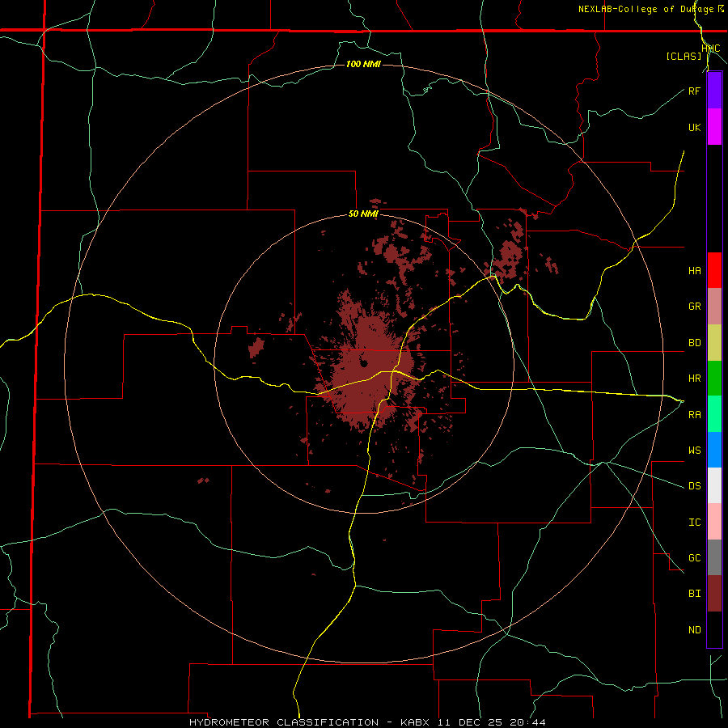Click the 'RF' legend label
Viewport: 728px width, 728px height.
click(x=694, y=91)
